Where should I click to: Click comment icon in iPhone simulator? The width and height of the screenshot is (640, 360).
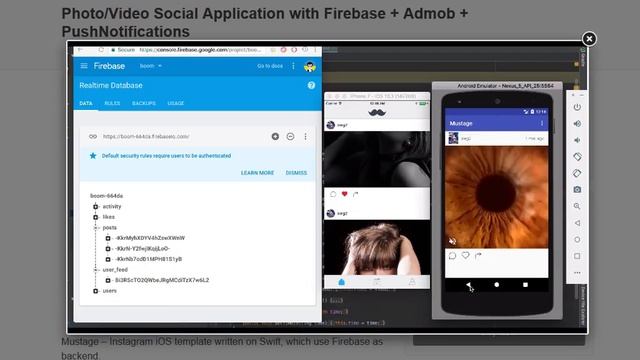point(333,194)
